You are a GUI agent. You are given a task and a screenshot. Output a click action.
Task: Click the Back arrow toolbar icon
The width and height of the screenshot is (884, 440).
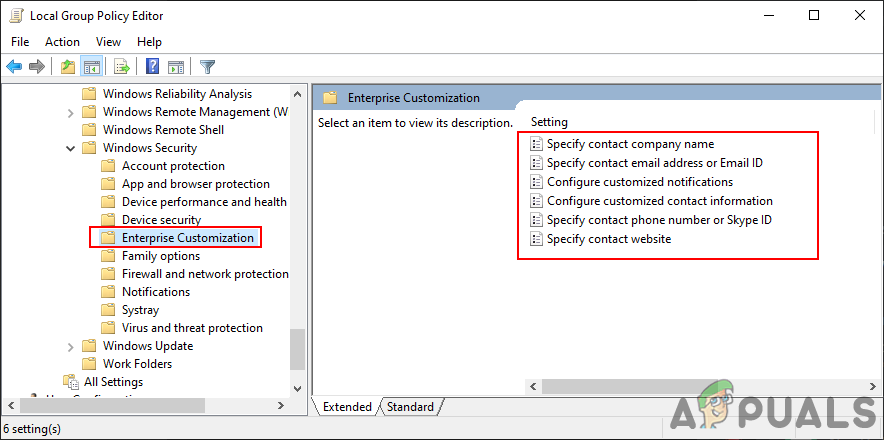(x=14, y=67)
